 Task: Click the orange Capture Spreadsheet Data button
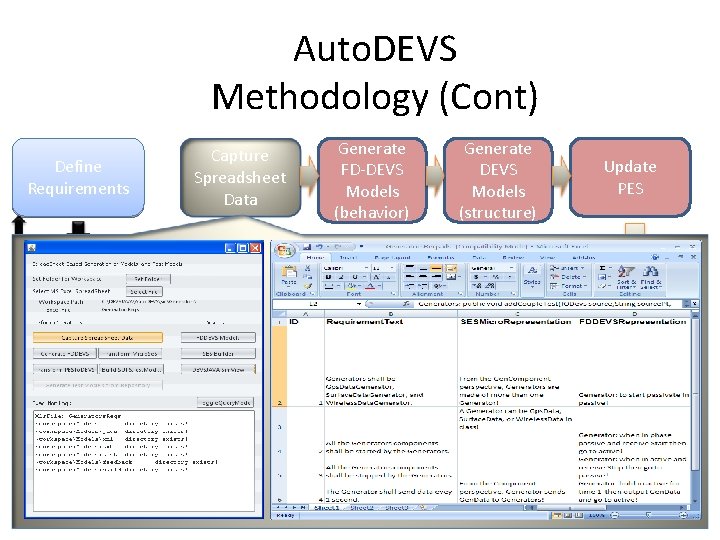[x=98, y=338]
